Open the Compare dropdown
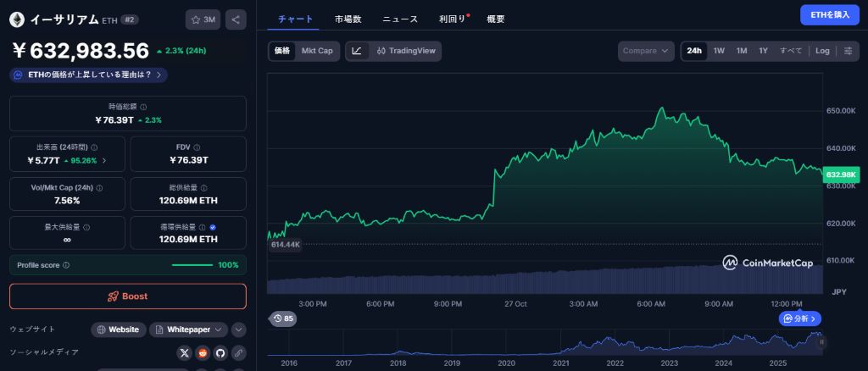This screenshot has height=371, width=868. tap(646, 51)
